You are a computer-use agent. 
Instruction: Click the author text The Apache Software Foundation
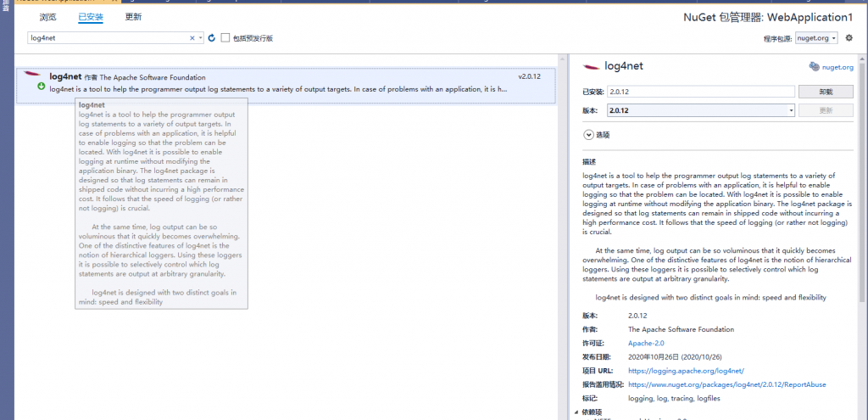pos(681,329)
